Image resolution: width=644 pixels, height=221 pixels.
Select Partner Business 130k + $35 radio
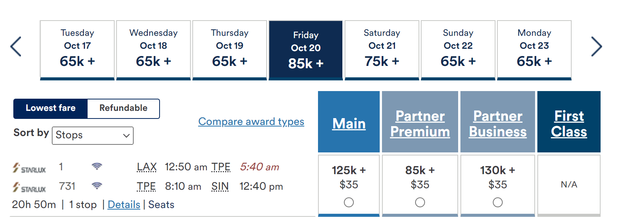pyautogui.click(x=498, y=202)
